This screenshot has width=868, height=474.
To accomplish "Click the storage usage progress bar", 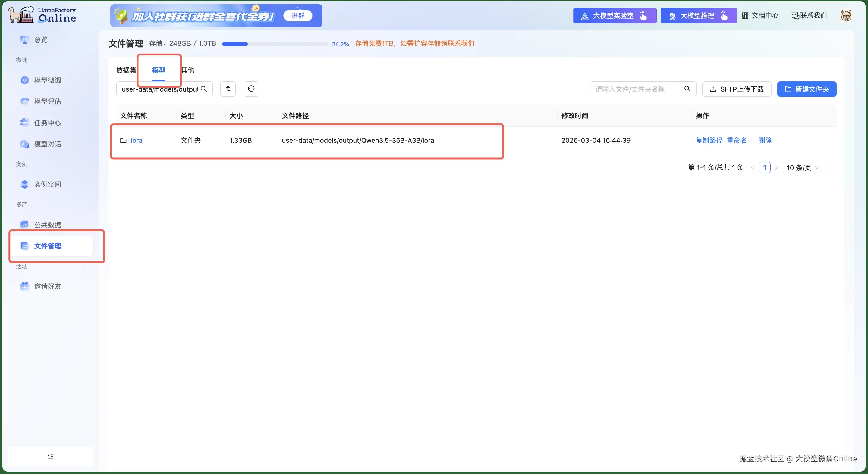I will 274,44.
